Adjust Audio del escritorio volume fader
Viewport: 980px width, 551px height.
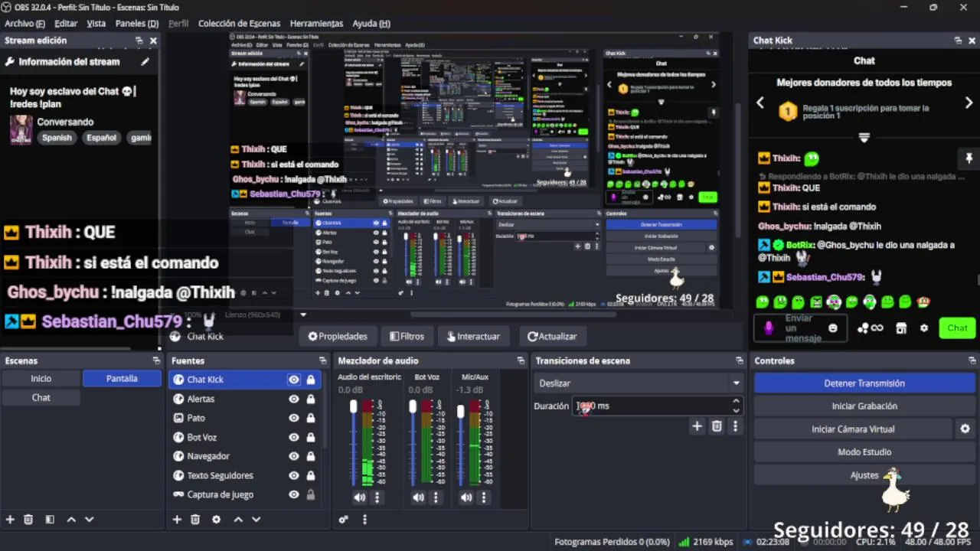tap(353, 406)
